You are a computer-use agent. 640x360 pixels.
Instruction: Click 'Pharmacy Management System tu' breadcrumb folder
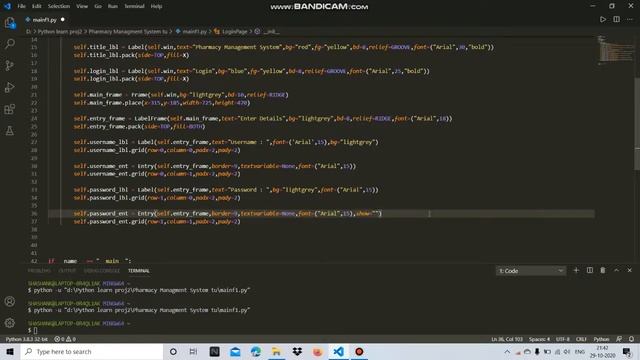(128, 31)
